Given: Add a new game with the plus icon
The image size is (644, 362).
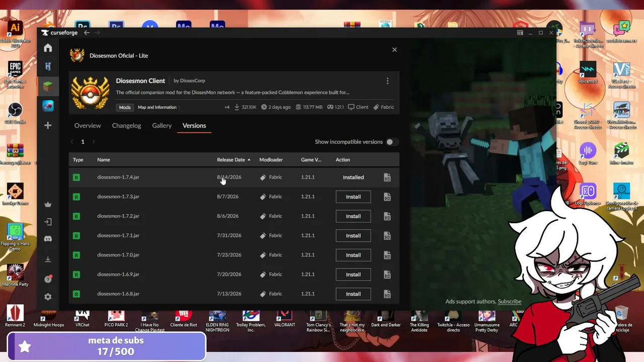Looking at the screenshot, I should (x=48, y=125).
